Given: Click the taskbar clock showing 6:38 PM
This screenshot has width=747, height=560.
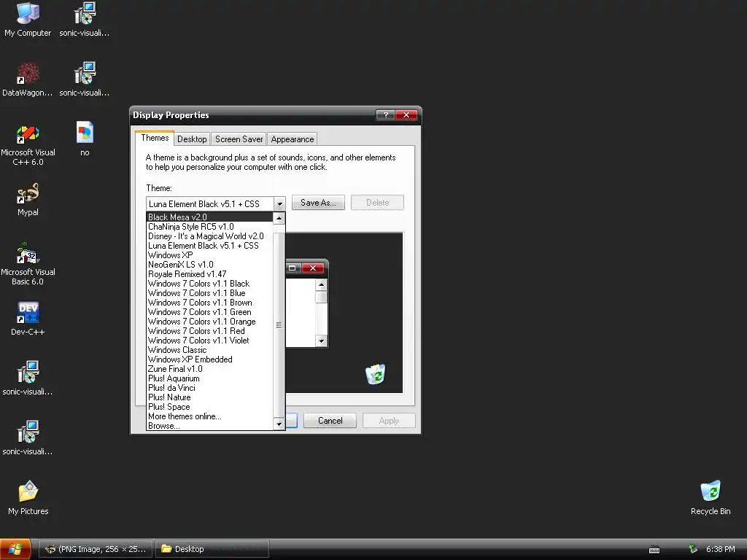Looking at the screenshot, I should pyautogui.click(x=720, y=550).
